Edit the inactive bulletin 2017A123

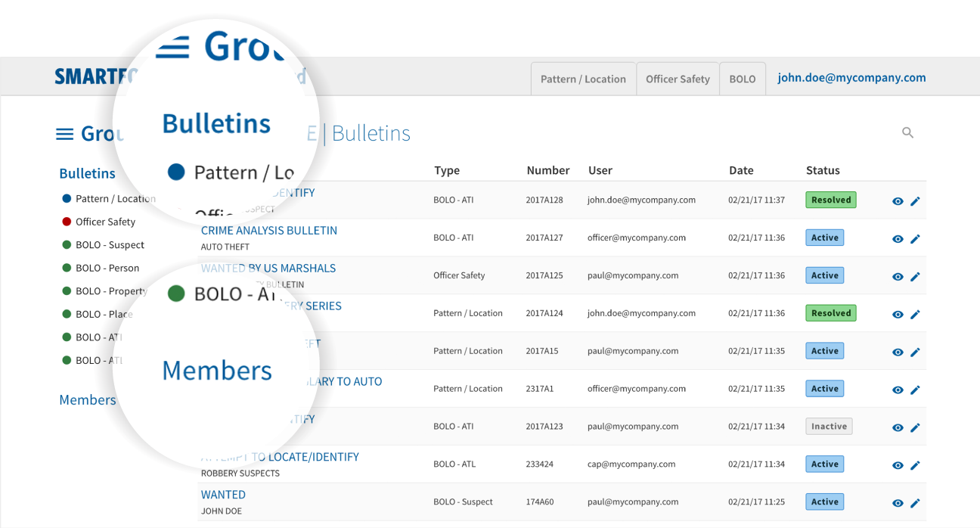click(915, 427)
